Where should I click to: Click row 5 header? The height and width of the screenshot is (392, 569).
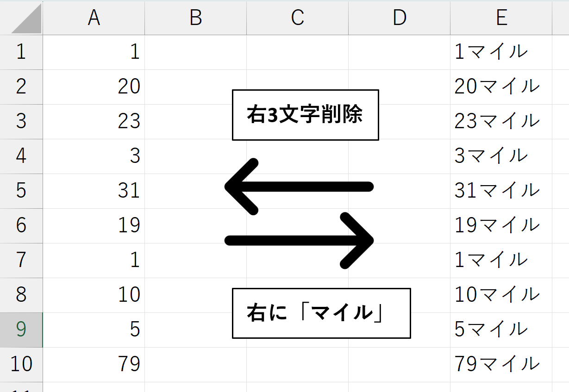tap(21, 191)
